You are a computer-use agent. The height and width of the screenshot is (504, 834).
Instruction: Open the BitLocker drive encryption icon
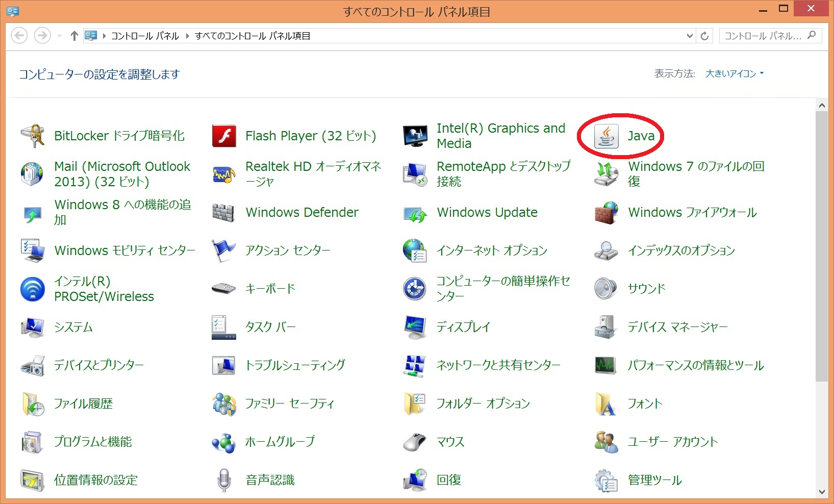pyautogui.click(x=33, y=136)
